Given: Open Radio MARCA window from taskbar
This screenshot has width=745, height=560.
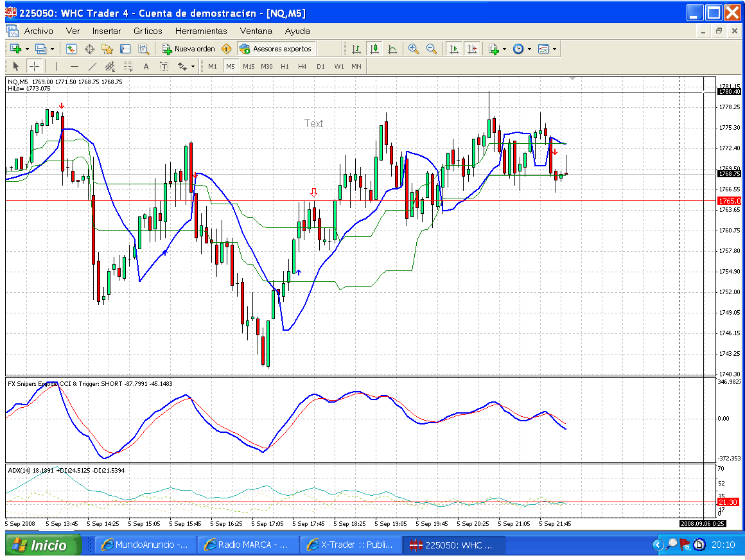Looking at the screenshot, I should click(248, 545).
